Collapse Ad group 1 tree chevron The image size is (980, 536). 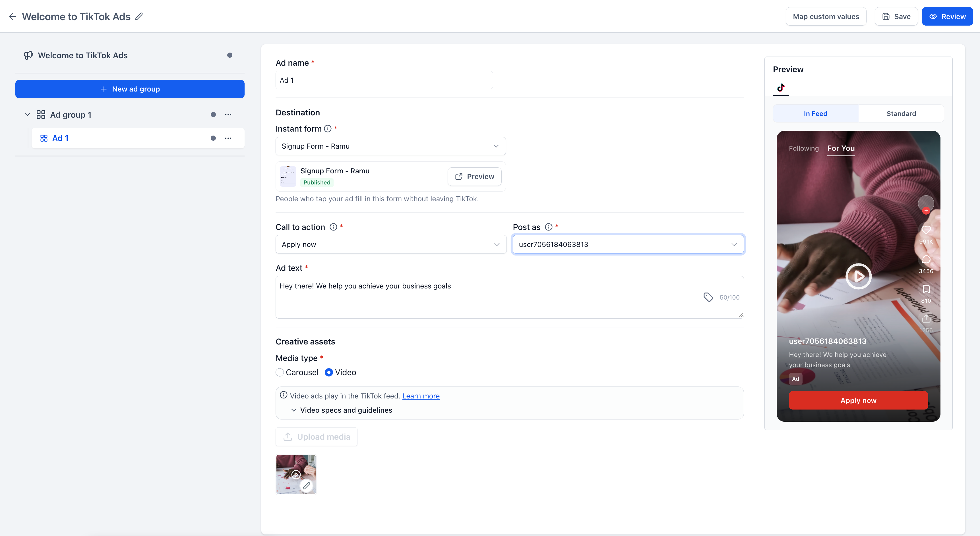[x=27, y=115]
